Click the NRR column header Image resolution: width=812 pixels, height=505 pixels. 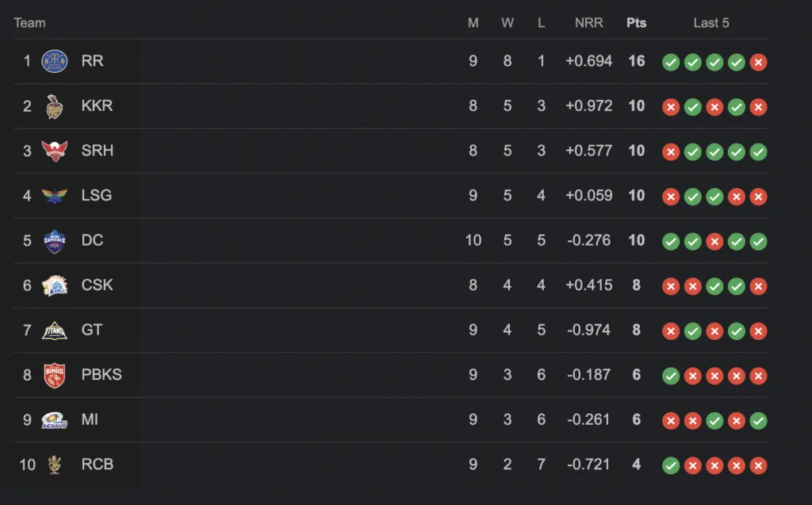click(x=589, y=23)
